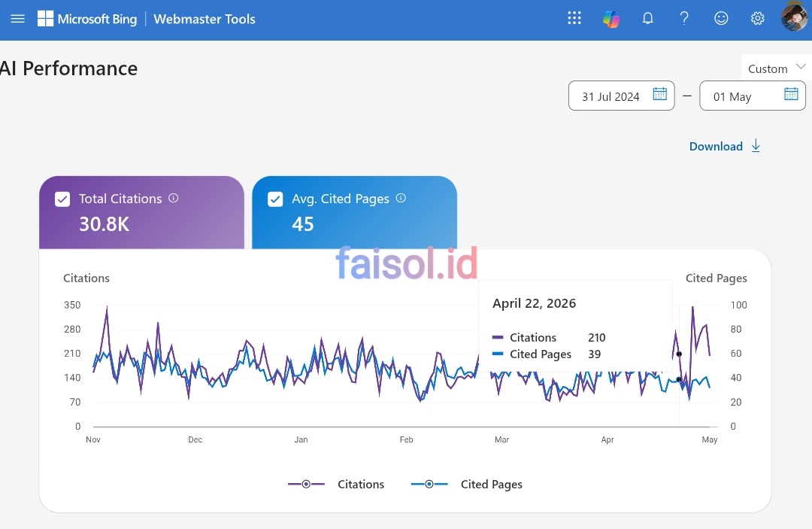Click the end date calendar icon
The image size is (812, 529).
click(791, 94)
